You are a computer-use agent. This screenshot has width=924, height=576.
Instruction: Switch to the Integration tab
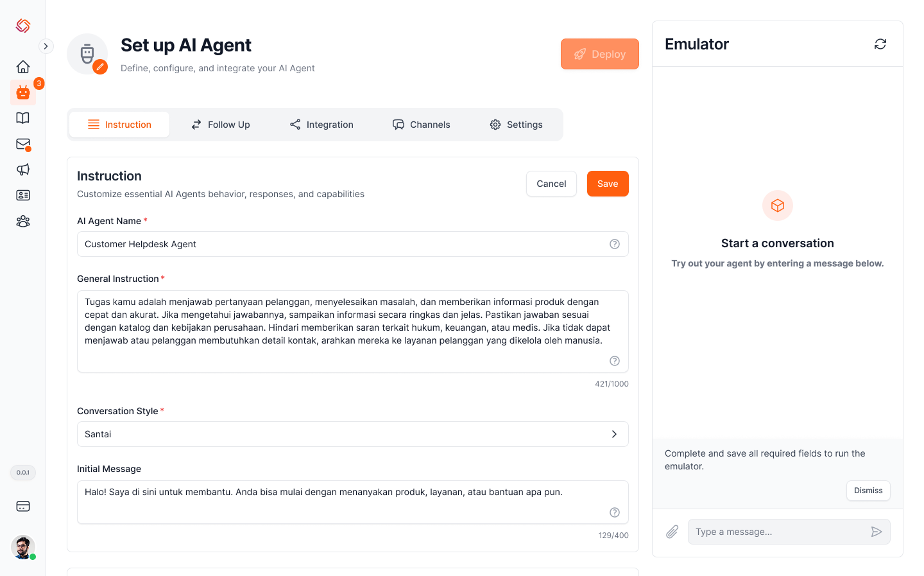tap(321, 125)
